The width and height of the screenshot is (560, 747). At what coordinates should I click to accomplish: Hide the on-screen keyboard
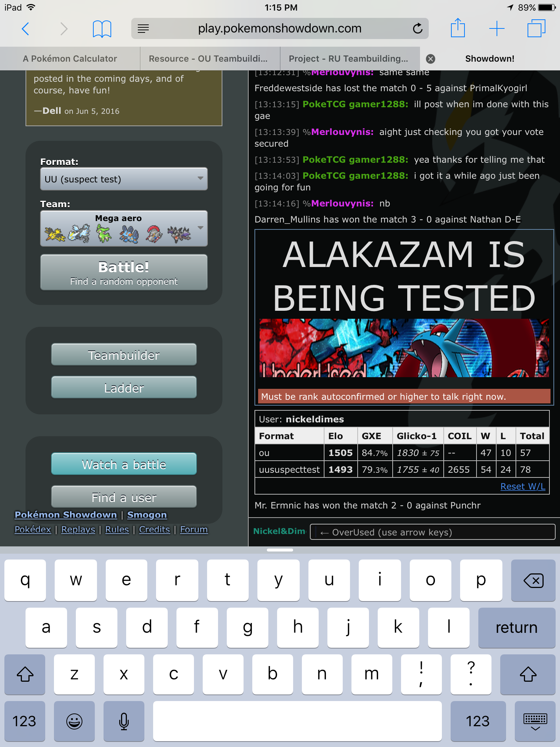(535, 721)
